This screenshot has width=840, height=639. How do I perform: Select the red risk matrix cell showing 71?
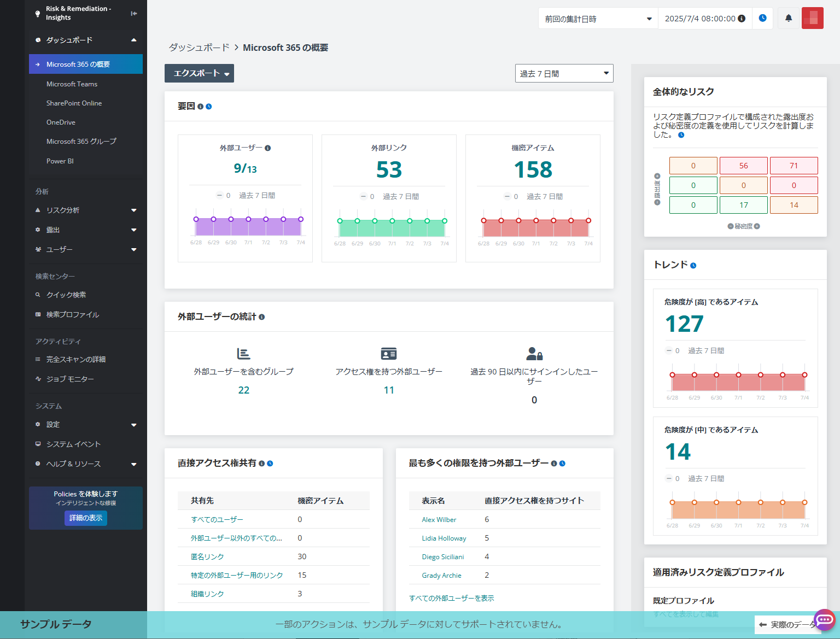(794, 166)
